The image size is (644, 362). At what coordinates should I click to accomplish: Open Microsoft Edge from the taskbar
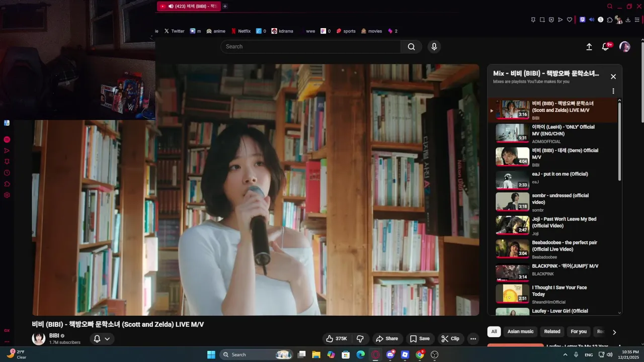(361, 354)
